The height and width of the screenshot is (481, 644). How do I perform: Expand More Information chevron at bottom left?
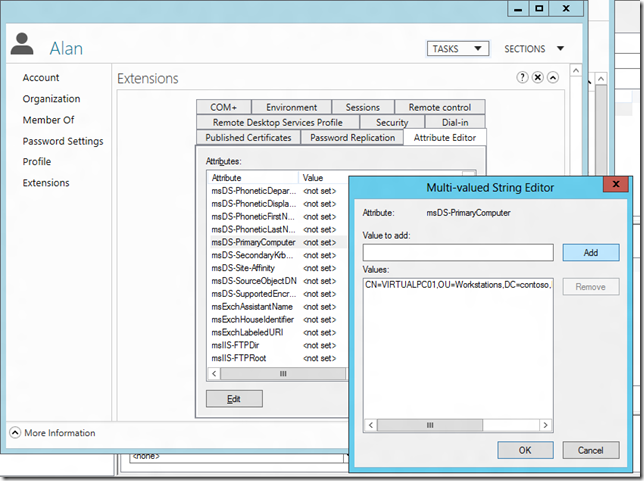(x=15, y=433)
